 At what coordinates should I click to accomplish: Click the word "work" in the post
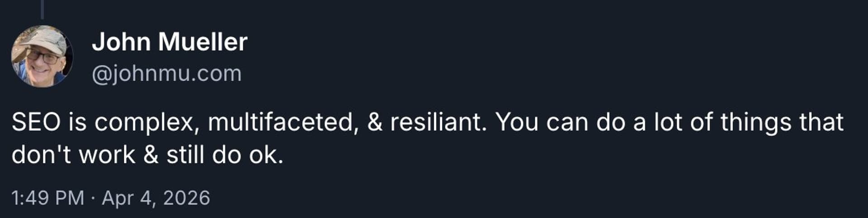(107, 155)
